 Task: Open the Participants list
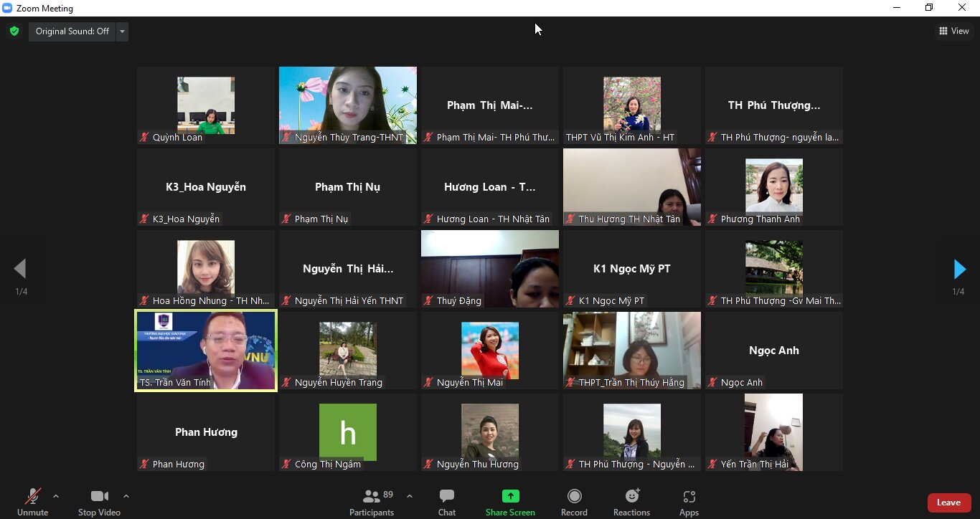pyautogui.click(x=372, y=502)
